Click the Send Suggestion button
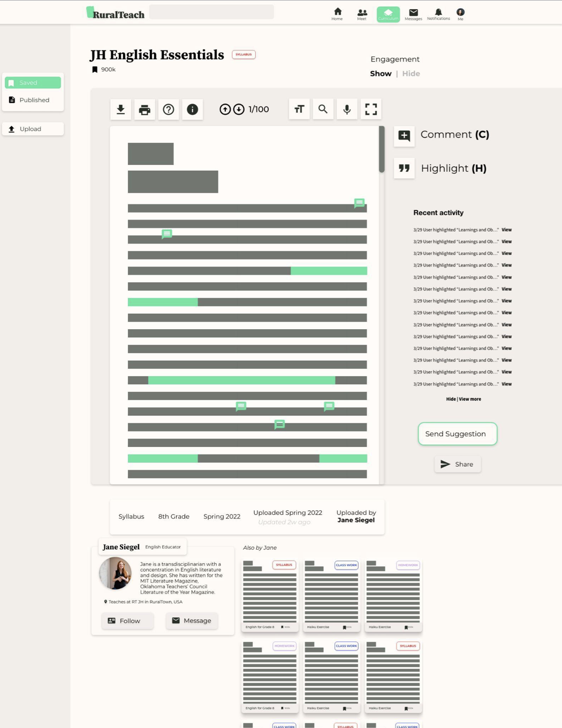 pos(458,434)
